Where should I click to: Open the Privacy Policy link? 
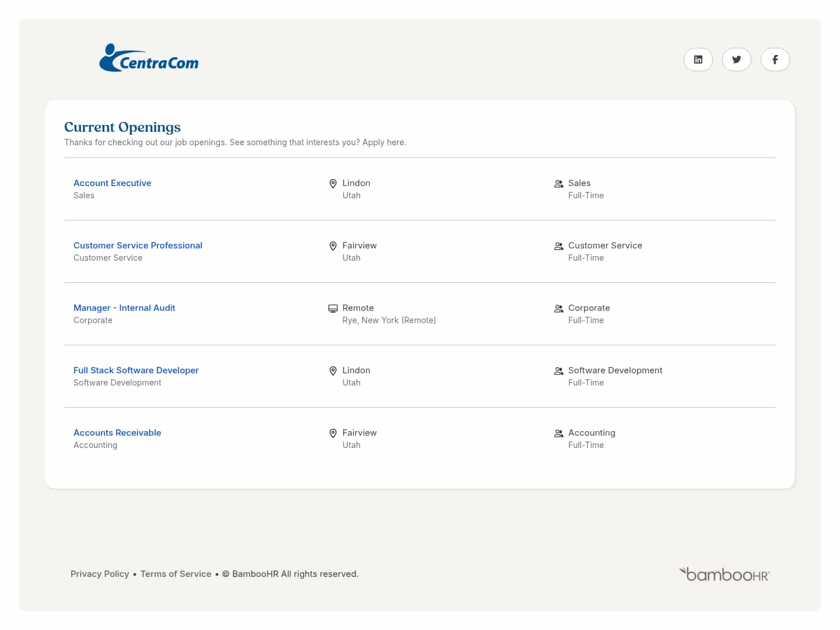click(100, 574)
